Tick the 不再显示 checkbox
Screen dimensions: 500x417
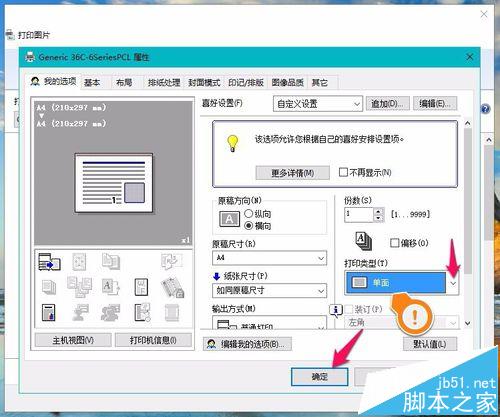(343, 172)
